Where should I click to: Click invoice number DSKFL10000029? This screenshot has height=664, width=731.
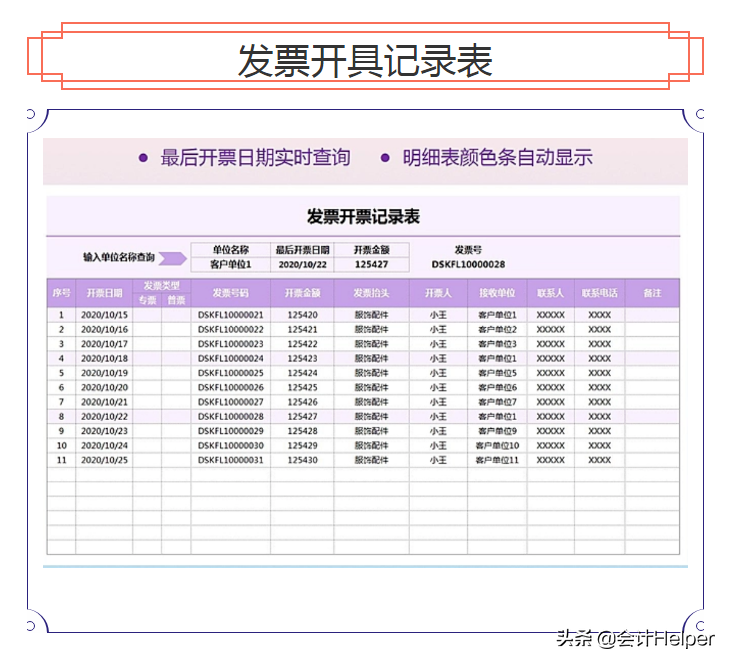231,431
